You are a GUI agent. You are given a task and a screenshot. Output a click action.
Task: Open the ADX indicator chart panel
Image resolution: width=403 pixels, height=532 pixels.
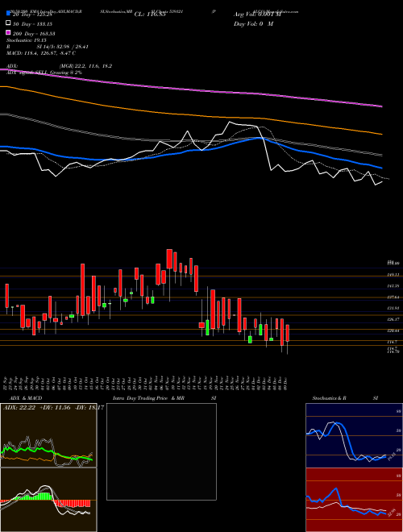click(x=48, y=435)
